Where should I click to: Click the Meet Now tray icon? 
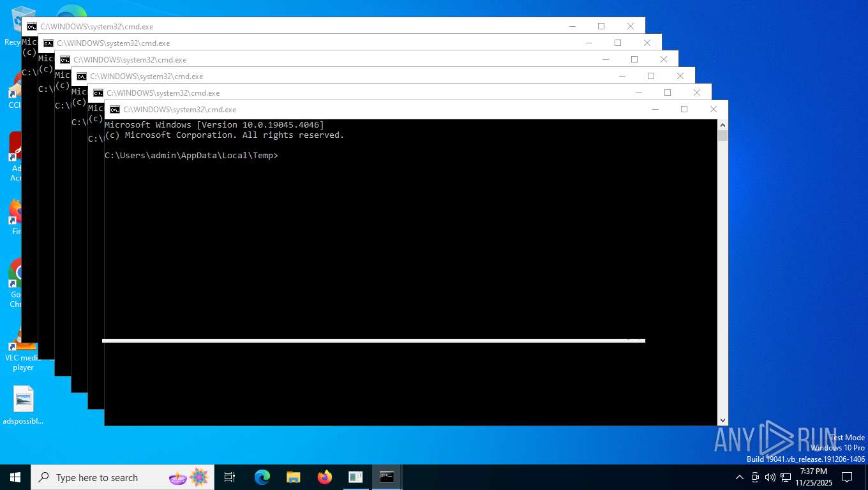[755, 477]
